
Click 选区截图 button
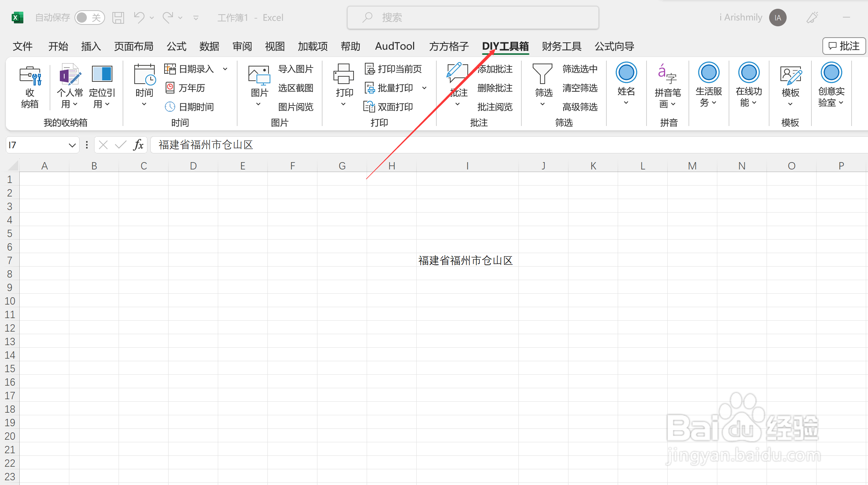pos(296,88)
